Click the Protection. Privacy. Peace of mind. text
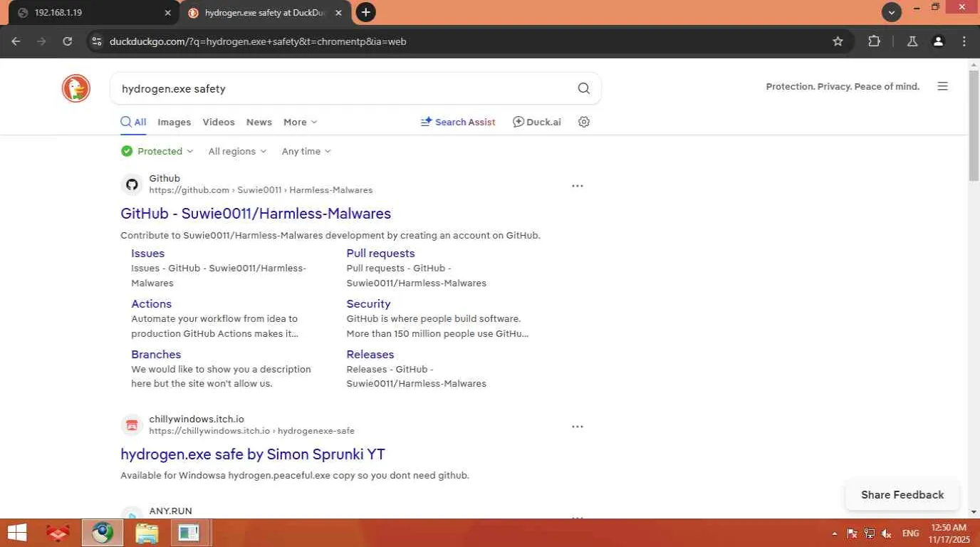 pos(843,86)
